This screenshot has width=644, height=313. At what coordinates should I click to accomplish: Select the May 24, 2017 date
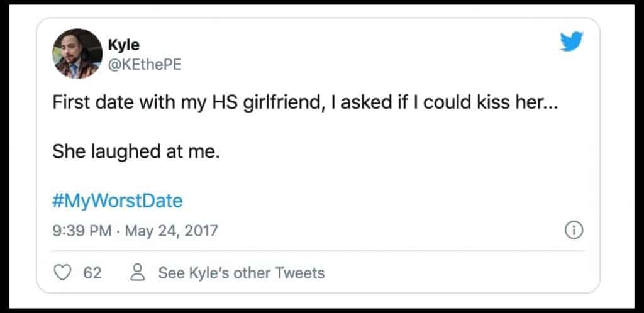pyautogui.click(x=171, y=231)
